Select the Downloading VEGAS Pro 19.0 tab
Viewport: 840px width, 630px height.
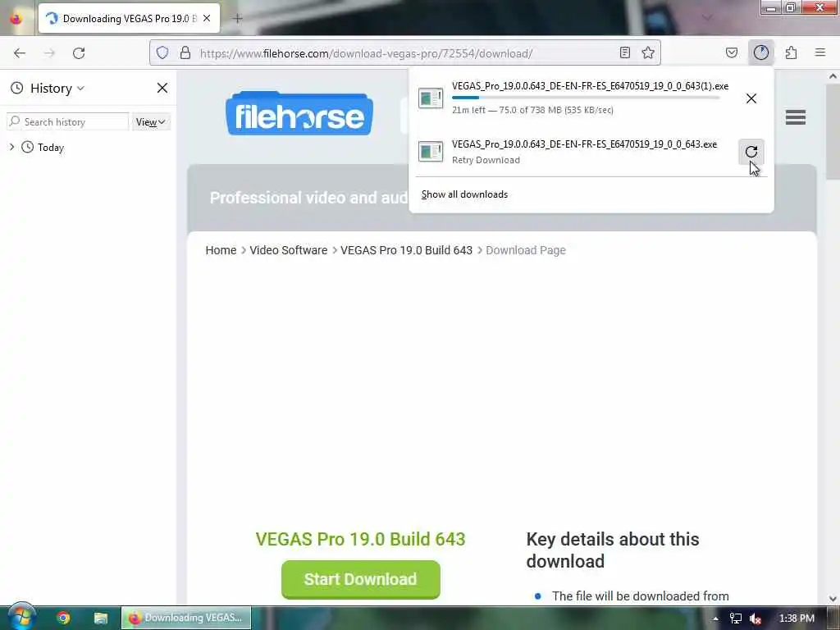(x=129, y=18)
